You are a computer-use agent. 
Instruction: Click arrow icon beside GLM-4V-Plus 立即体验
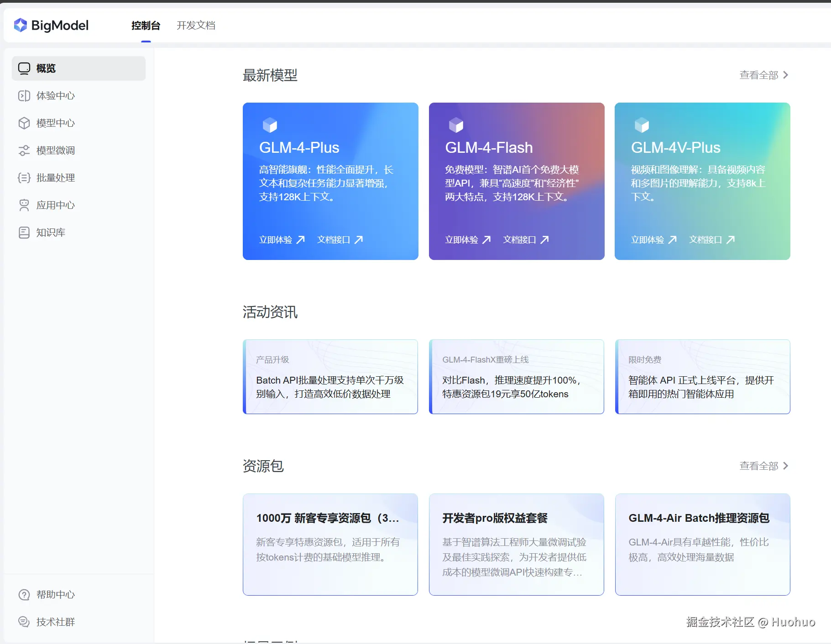[x=673, y=239]
